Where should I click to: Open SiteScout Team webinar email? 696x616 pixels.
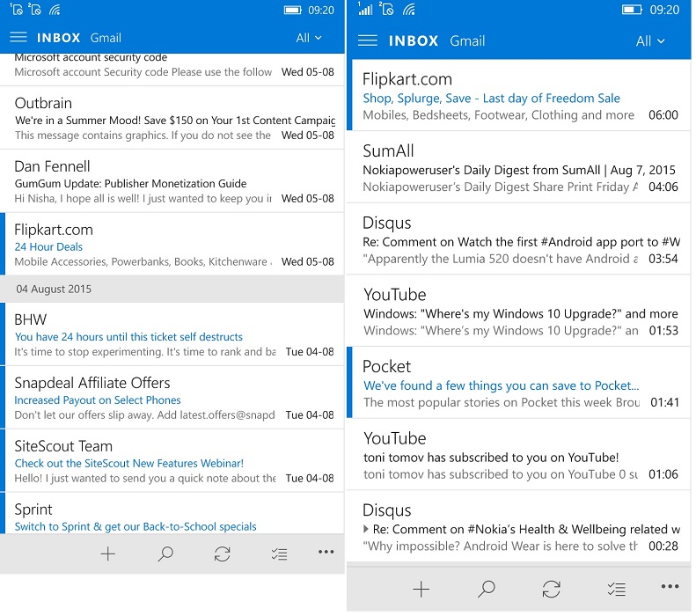click(172, 460)
